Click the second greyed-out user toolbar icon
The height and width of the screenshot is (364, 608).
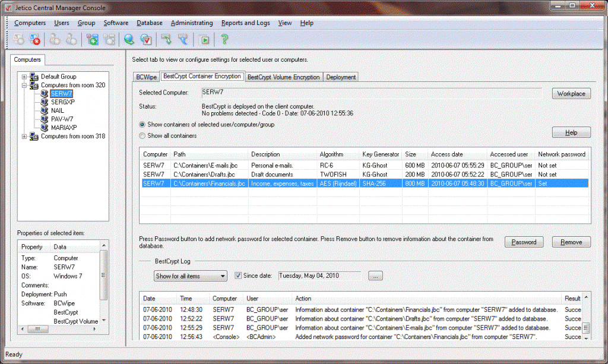pyautogui.click(x=71, y=39)
